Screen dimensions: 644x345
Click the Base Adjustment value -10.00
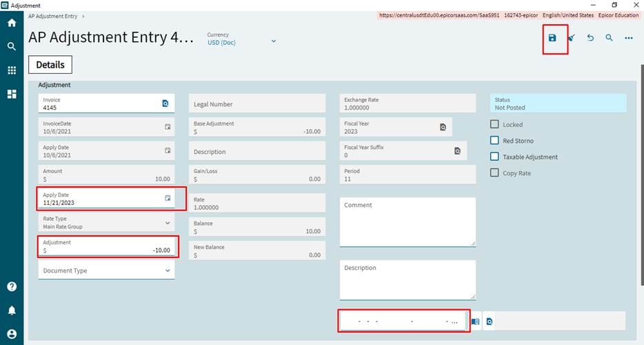click(312, 132)
